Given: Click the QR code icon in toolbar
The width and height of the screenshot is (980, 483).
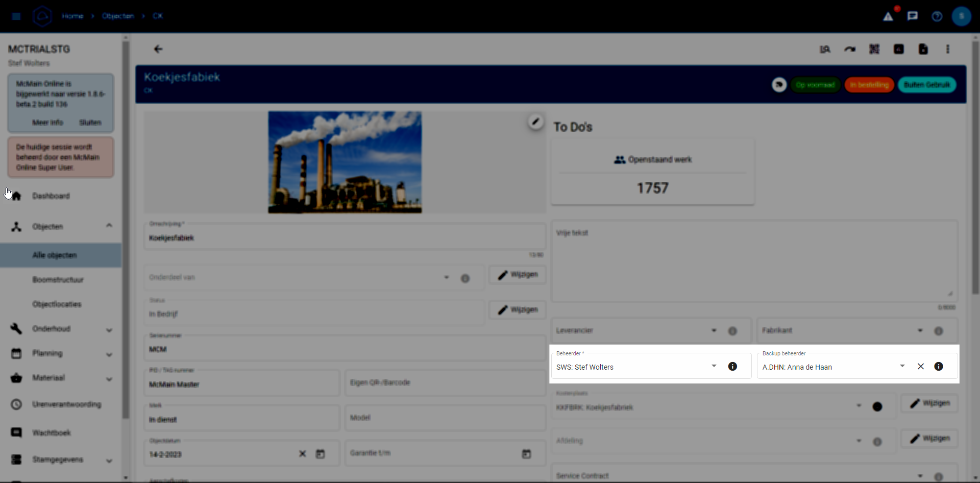Looking at the screenshot, I should point(874,49).
